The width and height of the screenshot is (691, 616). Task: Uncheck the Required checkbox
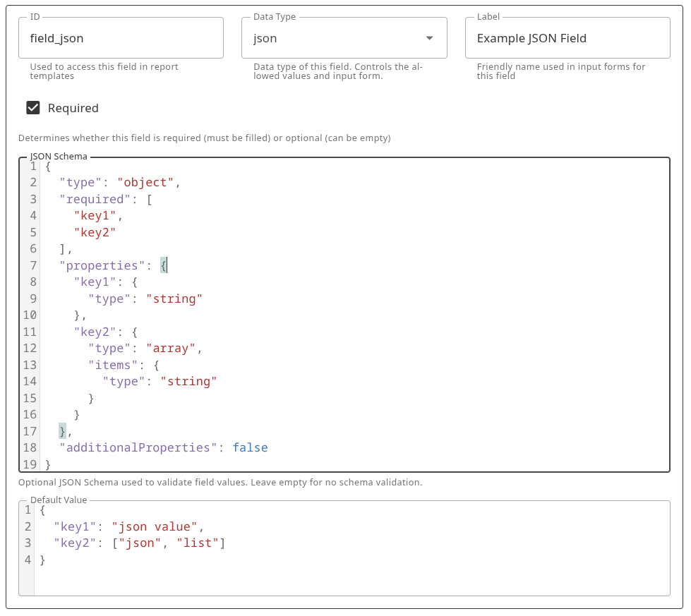click(x=33, y=108)
